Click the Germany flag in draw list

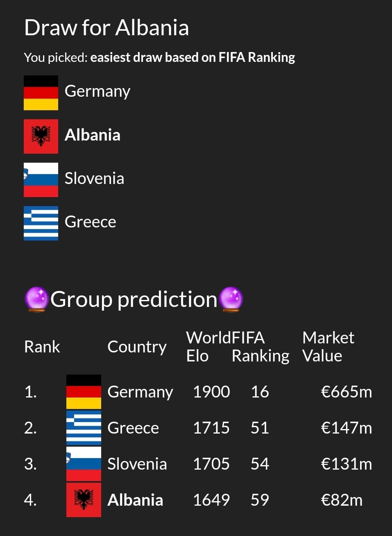click(41, 93)
